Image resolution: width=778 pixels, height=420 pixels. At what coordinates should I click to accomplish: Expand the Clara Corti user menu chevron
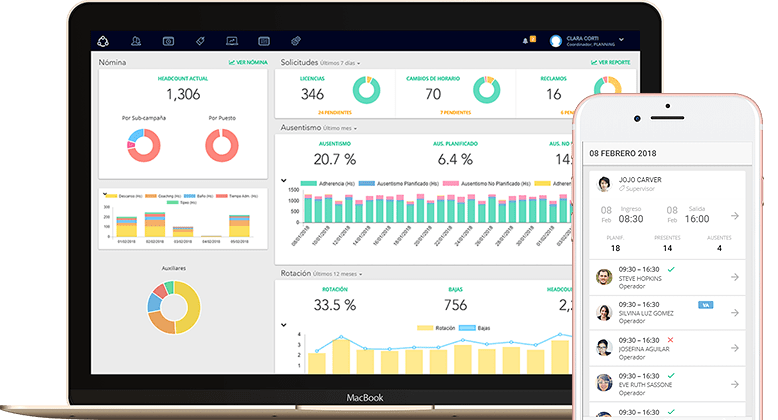[621, 39]
